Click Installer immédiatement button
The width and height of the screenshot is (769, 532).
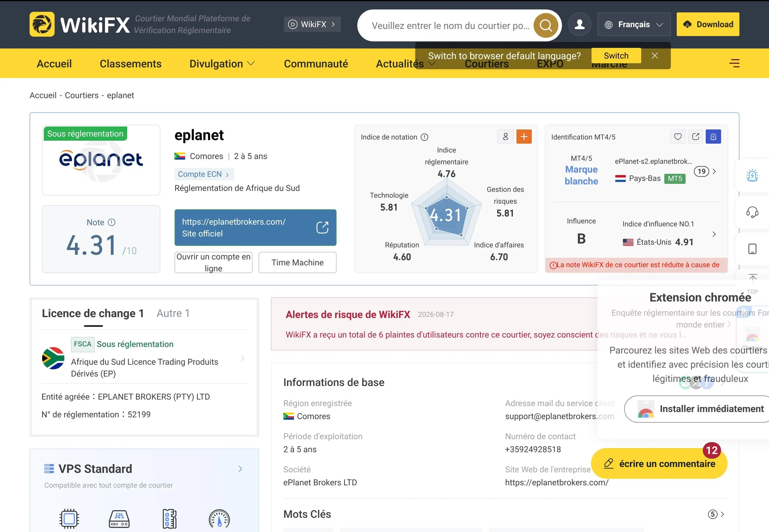coord(697,409)
